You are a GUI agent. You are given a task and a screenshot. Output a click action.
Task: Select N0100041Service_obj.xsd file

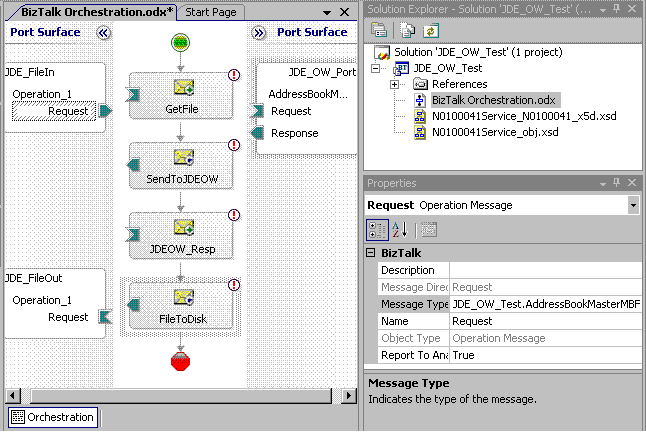(495, 132)
